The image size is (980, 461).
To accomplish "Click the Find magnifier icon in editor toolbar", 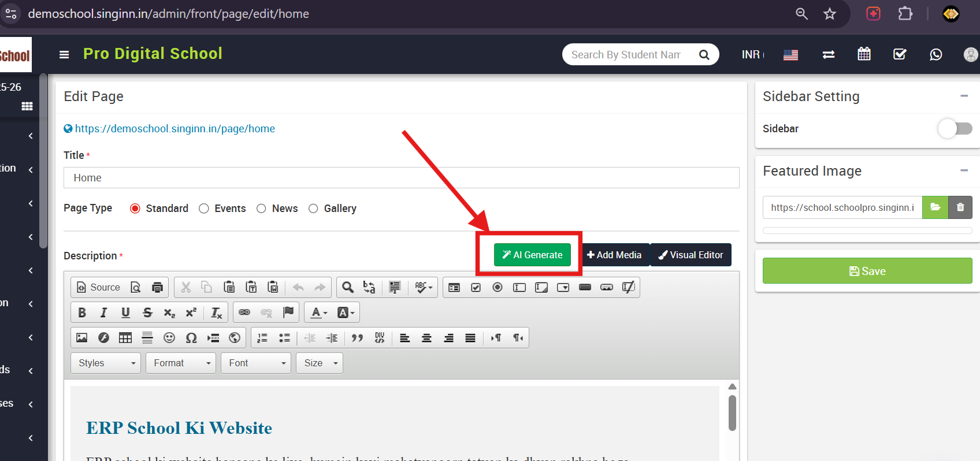I will (347, 287).
